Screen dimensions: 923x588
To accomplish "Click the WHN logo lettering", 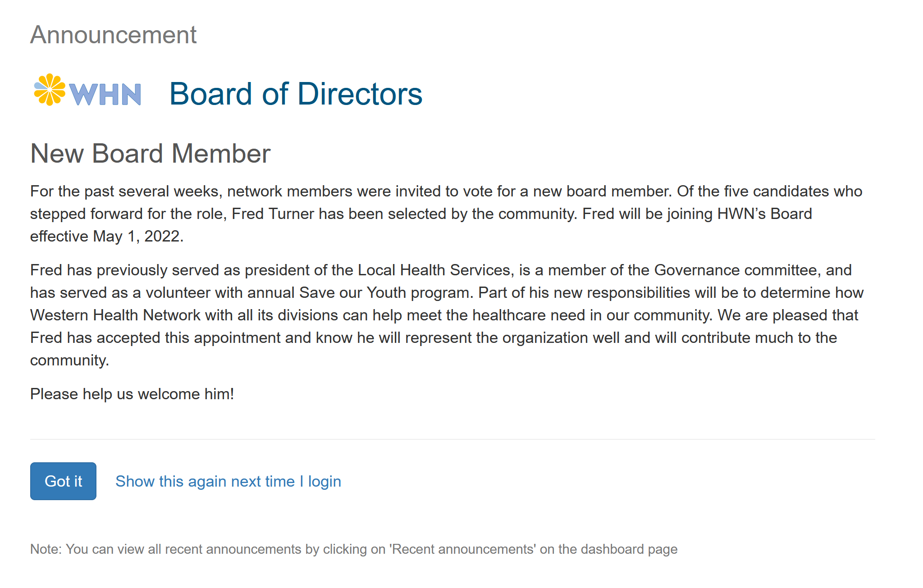I will click(105, 94).
